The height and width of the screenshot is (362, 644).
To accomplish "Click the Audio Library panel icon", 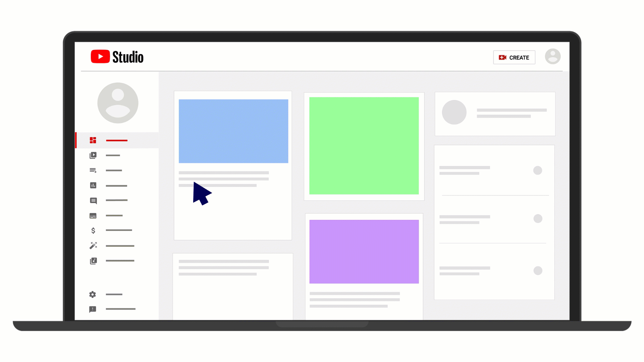I will click(93, 261).
